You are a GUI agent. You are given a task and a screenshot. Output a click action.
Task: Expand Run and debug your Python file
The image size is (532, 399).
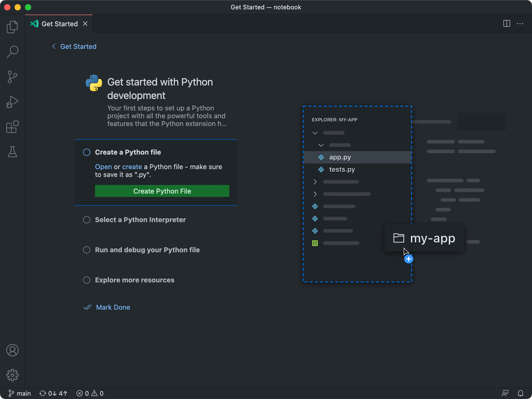click(x=147, y=250)
